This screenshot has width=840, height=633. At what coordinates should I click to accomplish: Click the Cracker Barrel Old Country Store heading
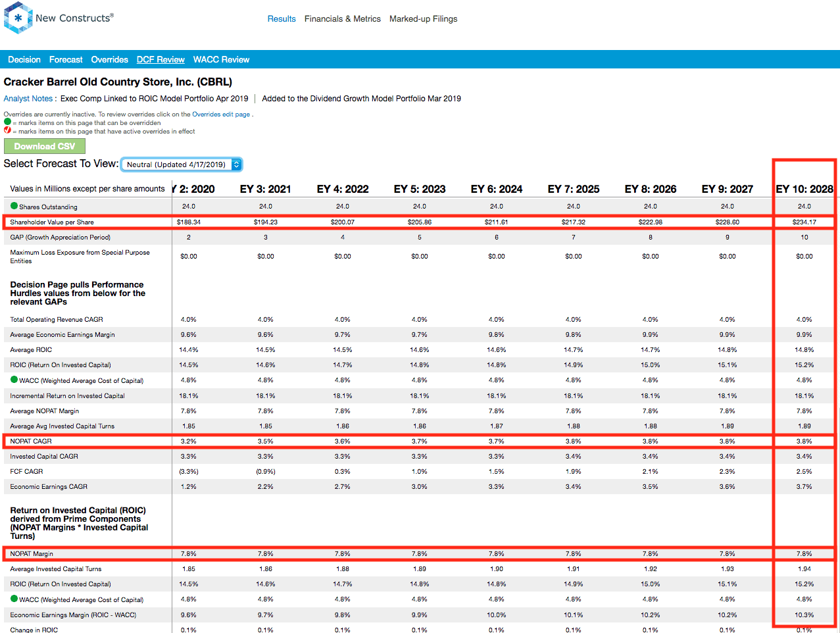pyautogui.click(x=118, y=82)
